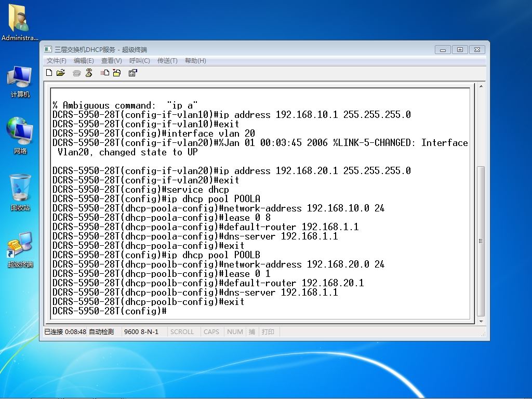Click the "lease 0 8" line

coord(162,217)
